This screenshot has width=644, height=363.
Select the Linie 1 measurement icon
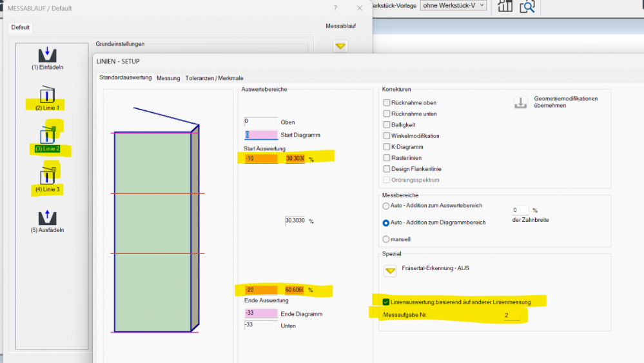tap(47, 95)
